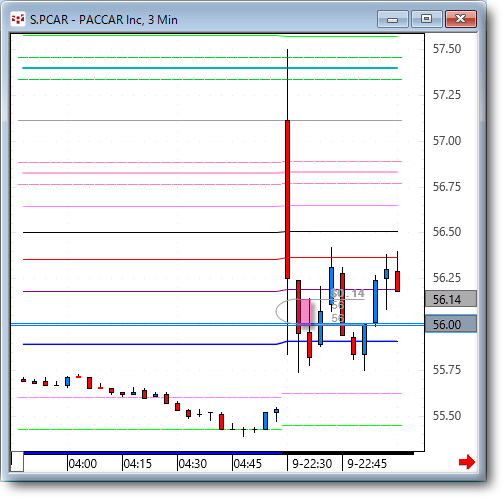Viewport: 504px width, 499px height.
Task: Click the 56.25 price scale value
Action: [x=447, y=278]
